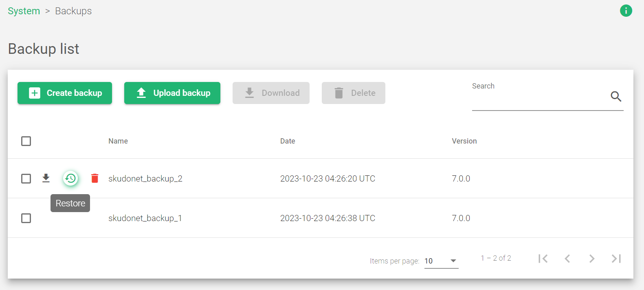This screenshot has width=644, height=290.
Task: Go to previous page arrow
Action: [567, 259]
